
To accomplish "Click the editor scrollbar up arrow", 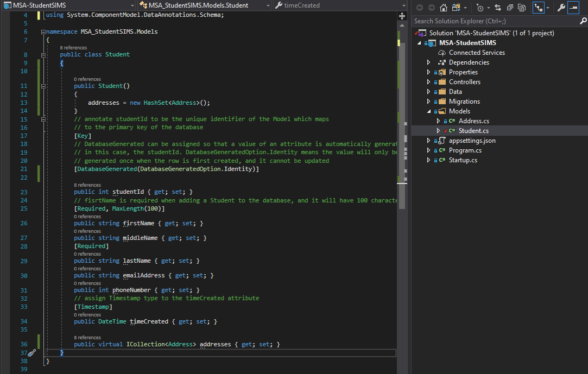I will pos(402,26).
